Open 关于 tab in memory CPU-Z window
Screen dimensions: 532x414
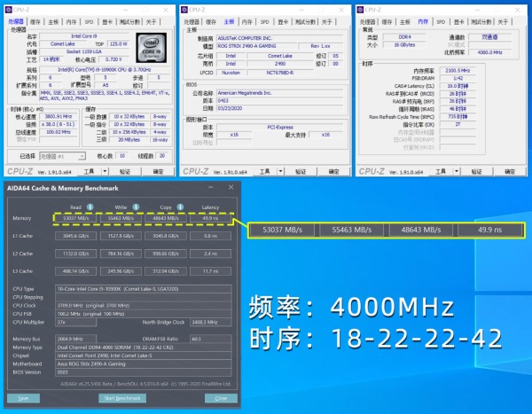point(503,22)
